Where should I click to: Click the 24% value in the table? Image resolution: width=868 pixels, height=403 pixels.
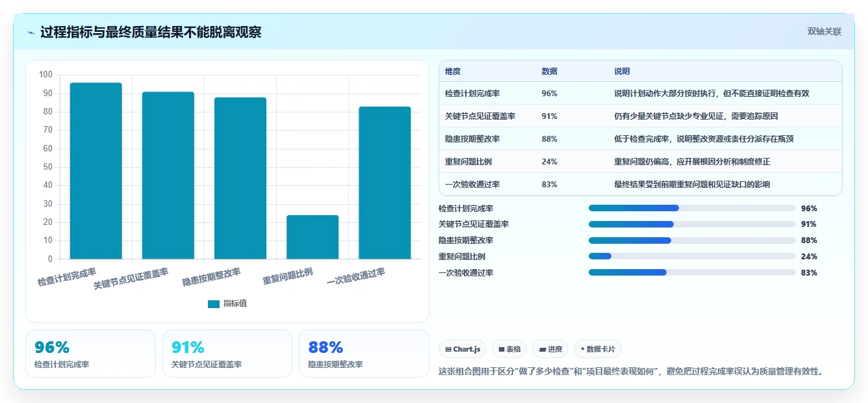coord(549,162)
